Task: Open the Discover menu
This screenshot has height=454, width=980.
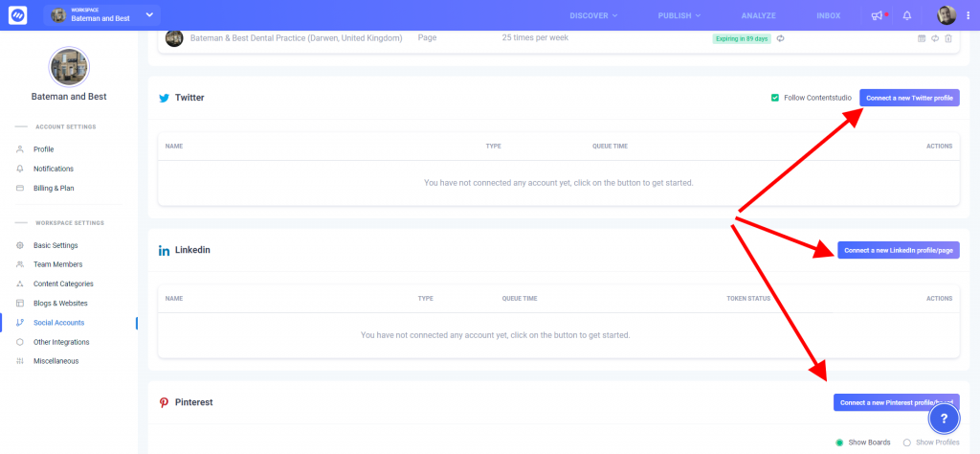Action: [x=593, y=15]
